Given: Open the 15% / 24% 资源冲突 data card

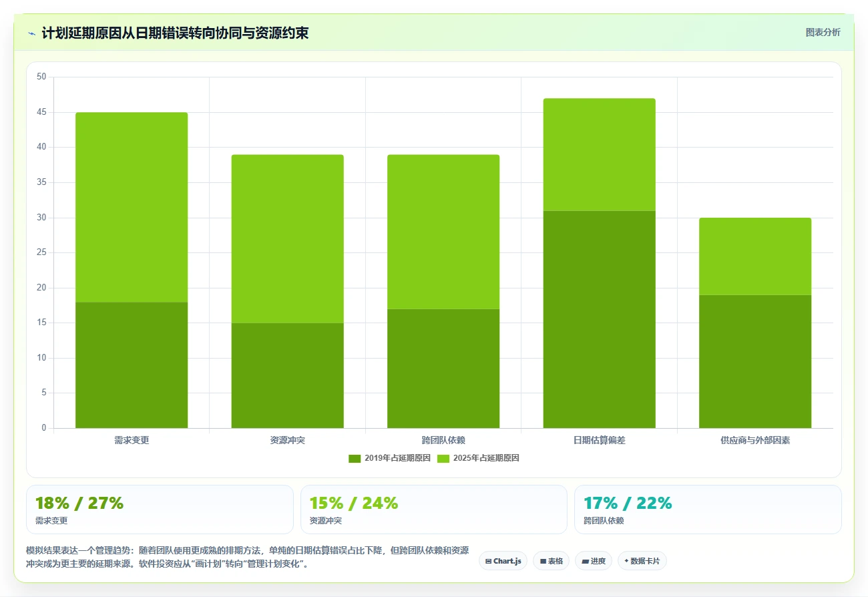Looking at the screenshot, I should pos(434,510).
